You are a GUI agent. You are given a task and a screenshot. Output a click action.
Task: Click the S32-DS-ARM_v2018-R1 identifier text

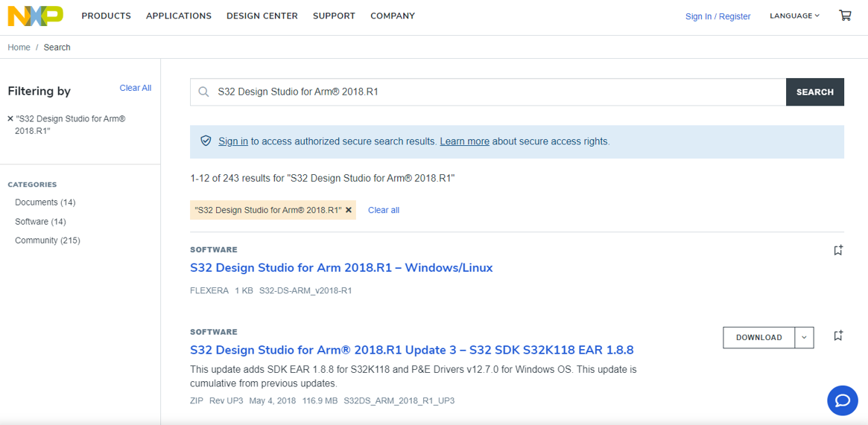pos(305,291)
